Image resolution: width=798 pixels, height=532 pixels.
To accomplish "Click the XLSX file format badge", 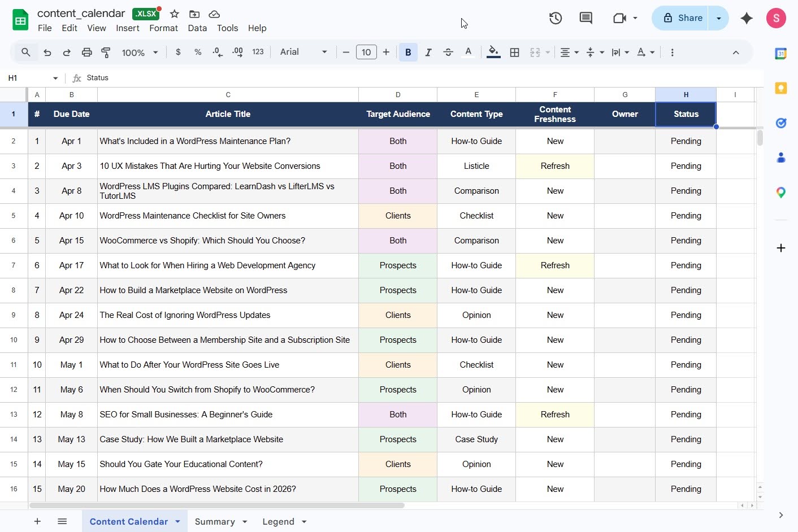I will (146, 14).
